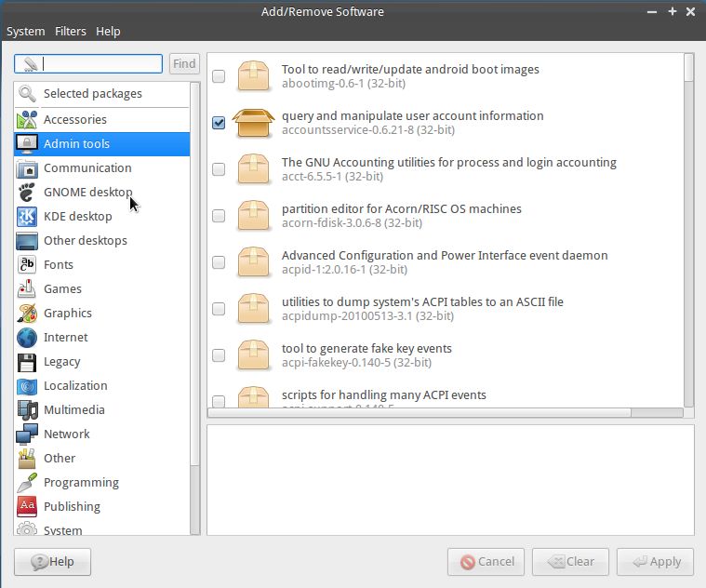706x588 pixels.
Task: Check the GNU Accounting utilities checkbox
Action: point(219,169)
